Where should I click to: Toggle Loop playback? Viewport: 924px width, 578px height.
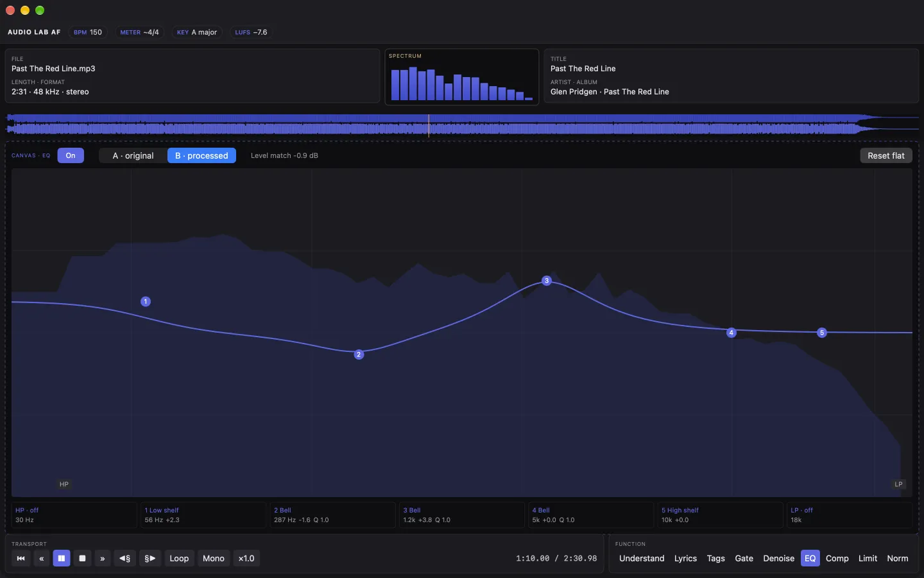(x=179, y=558)
